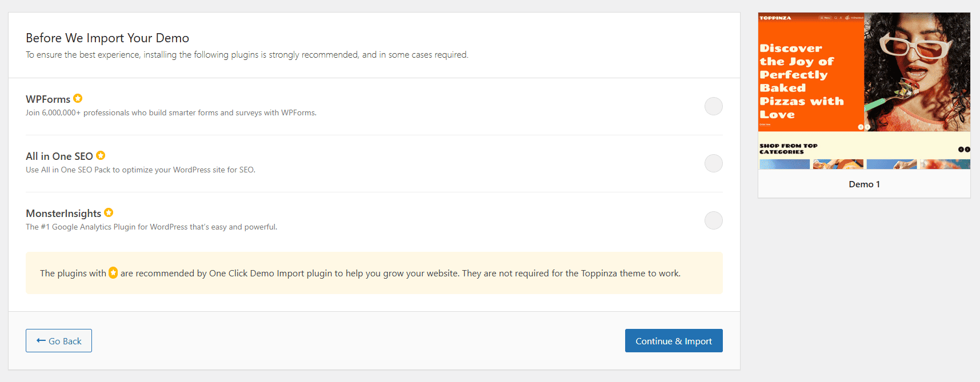Click the star badge next to MonsterInsights
The width and height of the screenshot is (980, 382).
pyautogui.click(x=109, y=212)
